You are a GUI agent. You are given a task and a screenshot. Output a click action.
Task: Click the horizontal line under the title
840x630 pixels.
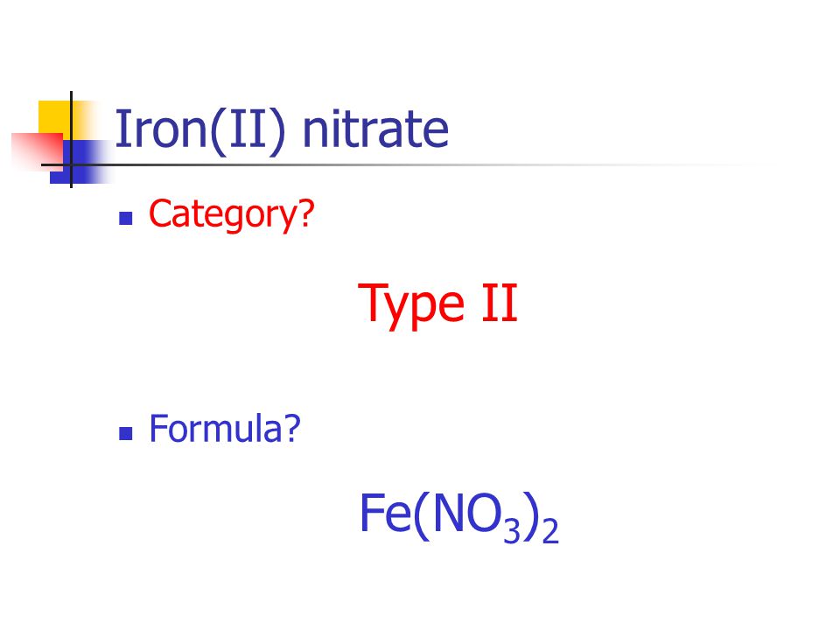[407, 165]
